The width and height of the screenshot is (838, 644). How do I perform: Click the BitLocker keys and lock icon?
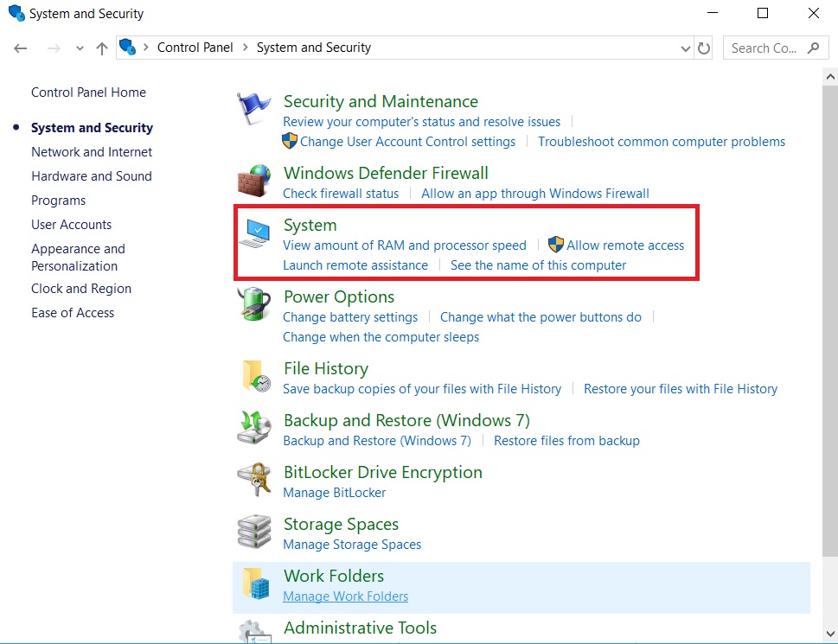[x=254, y=480]
